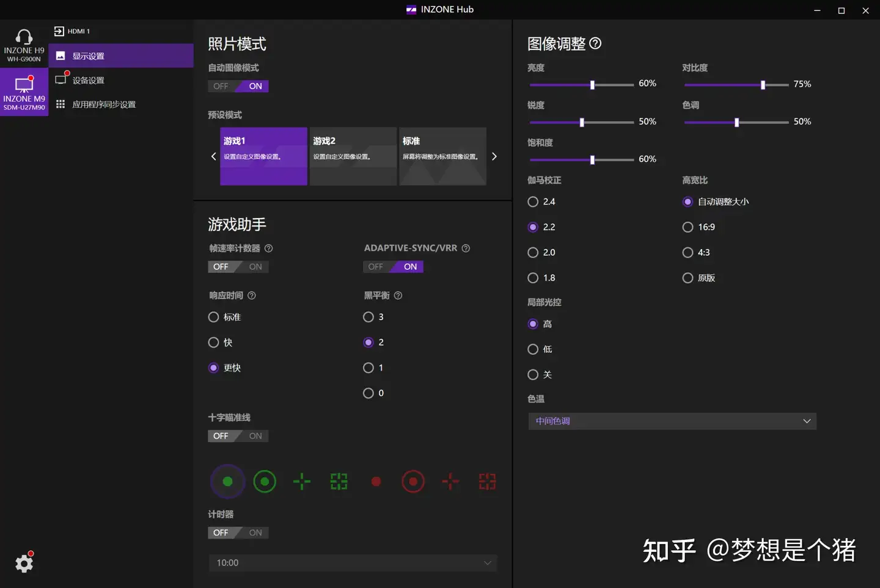Choose the green circled-dot crosshair
The image size is (880, 588).
265,482
